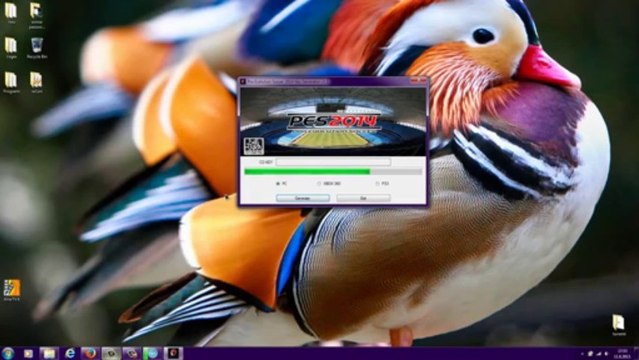Click the taskbar clock and date
Image resolution: width=639 pixels, height=360 pixels.
coord(622,353)
